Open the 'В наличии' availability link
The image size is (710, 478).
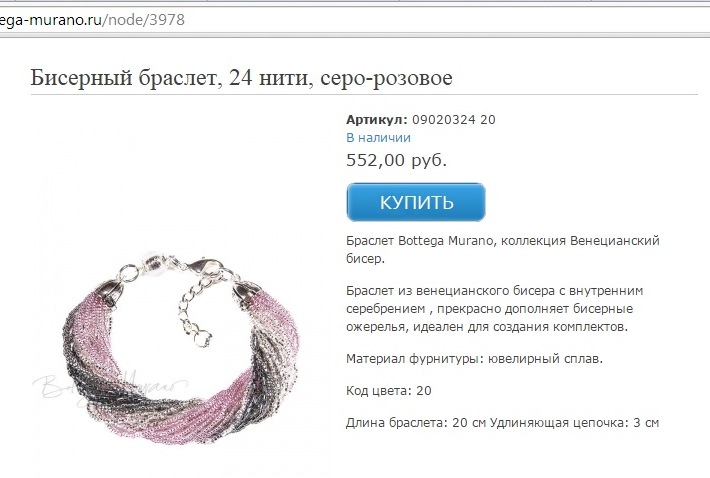click(378, 138)
